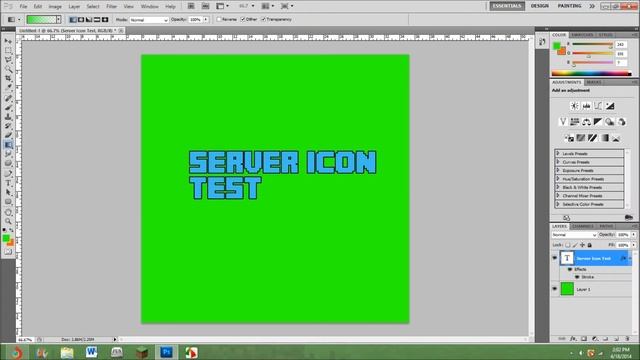Select the Zoom tool
The image size is (640, 360).
[x=8, y=221]
